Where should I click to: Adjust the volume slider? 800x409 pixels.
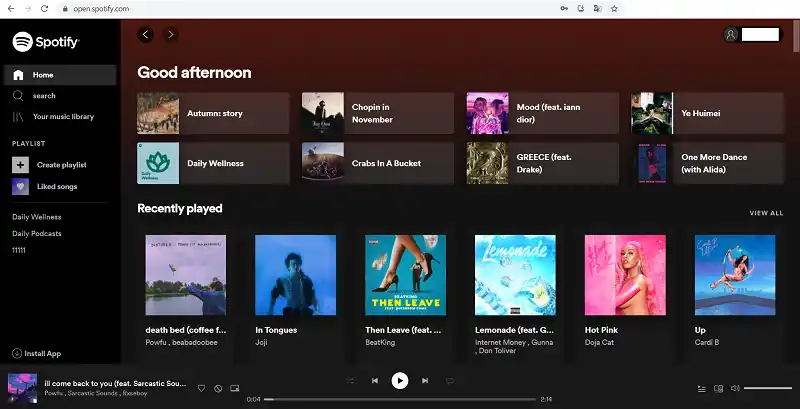[x=767, y=388]
